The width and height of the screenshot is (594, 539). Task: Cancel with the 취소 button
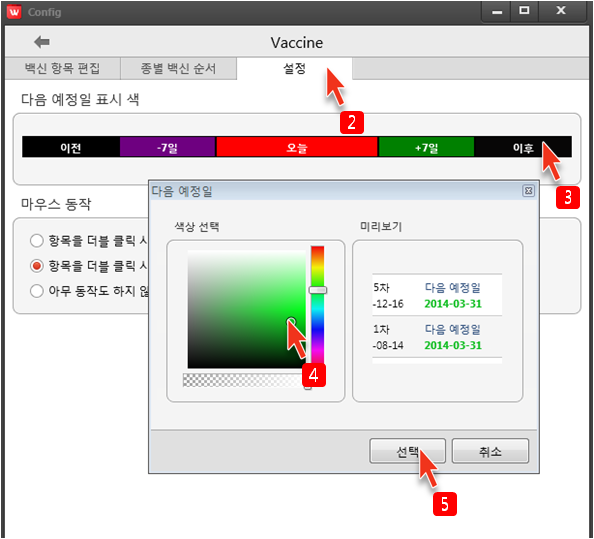point(490,451)
